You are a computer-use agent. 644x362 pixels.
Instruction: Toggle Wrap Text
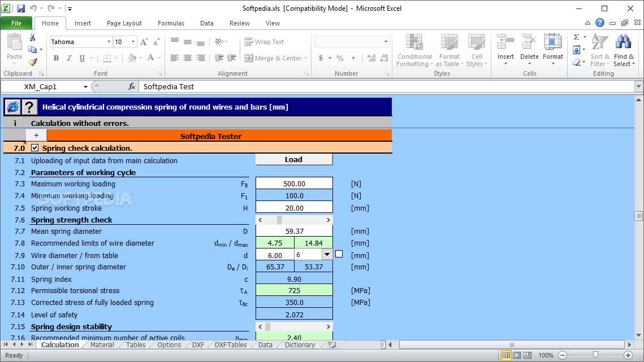coord(264,42)
